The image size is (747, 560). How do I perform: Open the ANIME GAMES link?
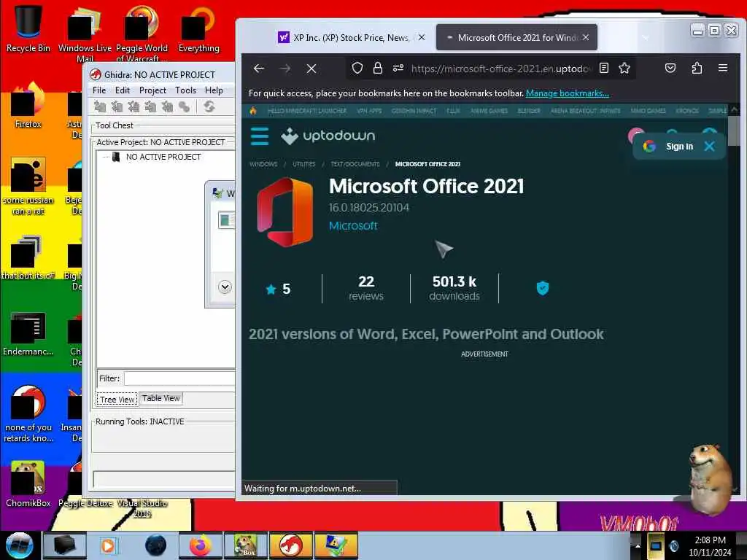pos(489,111)
